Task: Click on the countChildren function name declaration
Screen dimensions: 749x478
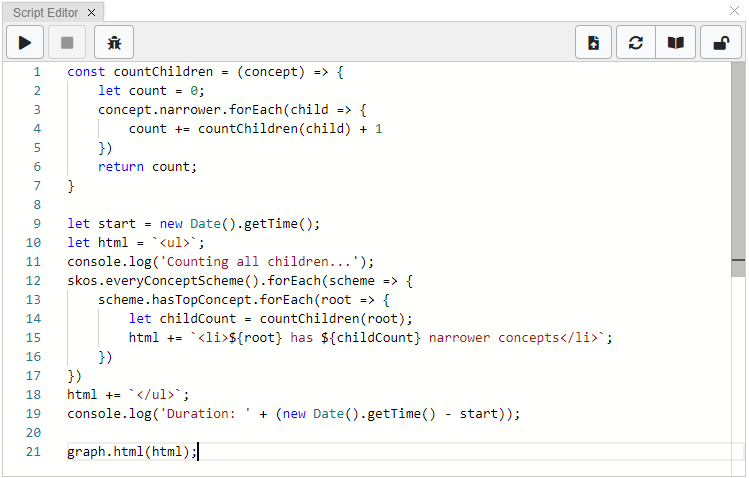Action: point(163,72)
